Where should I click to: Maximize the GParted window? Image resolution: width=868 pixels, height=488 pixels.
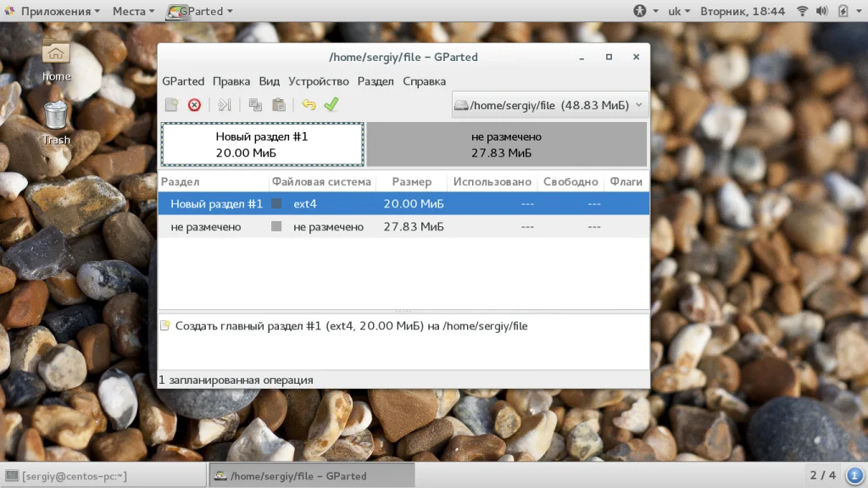pos(609,57)
